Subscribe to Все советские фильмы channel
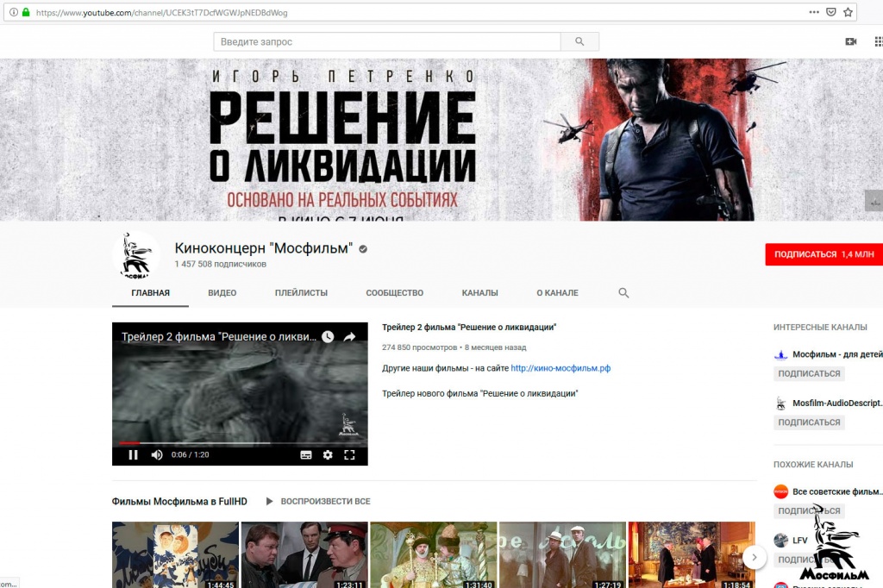 tap(809, 511)
